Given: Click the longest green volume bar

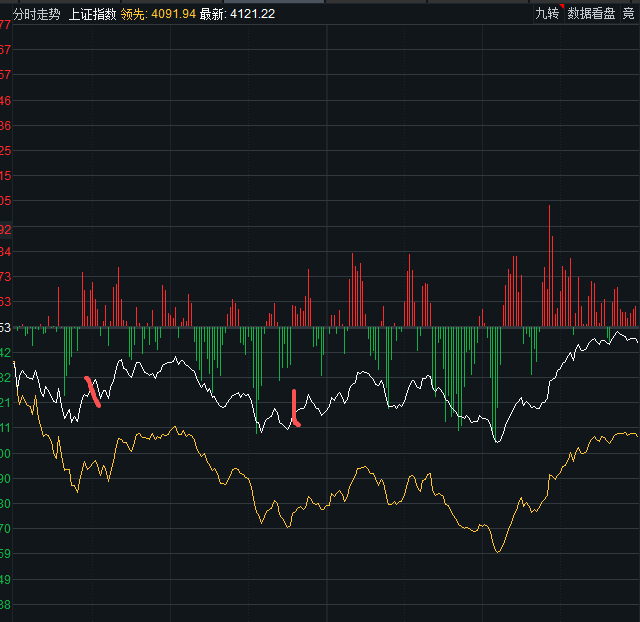Looking at the screenshot, I should (x=494, y=384).
